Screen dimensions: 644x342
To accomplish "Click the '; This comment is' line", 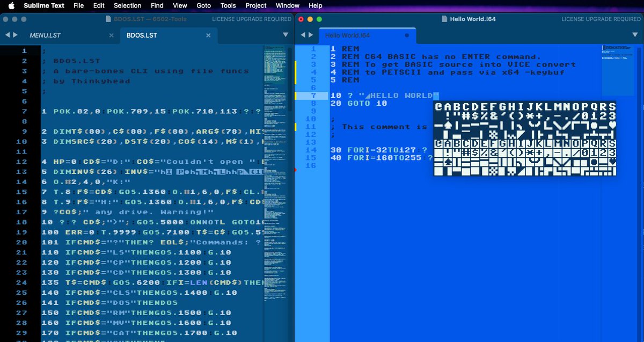I will click(x=379, y=127).
